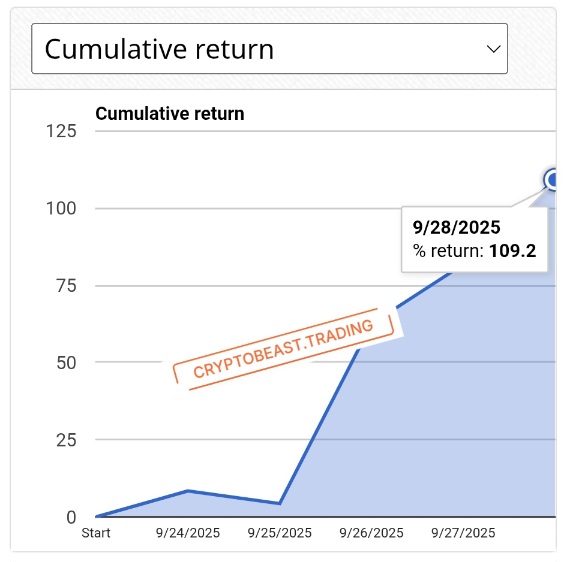Screen dimensions: 564x562
Task: Click the Start axis label
Action: click(x=96, y=533)
